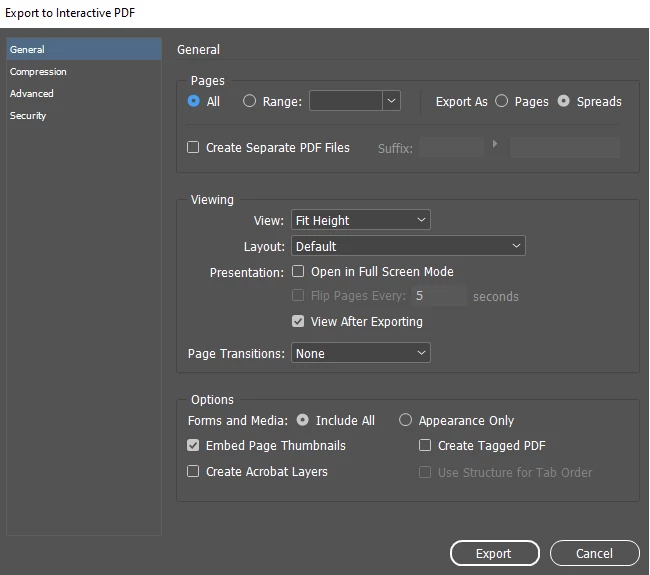
Task: Select the All pages radio button
Action: point(194,101)
